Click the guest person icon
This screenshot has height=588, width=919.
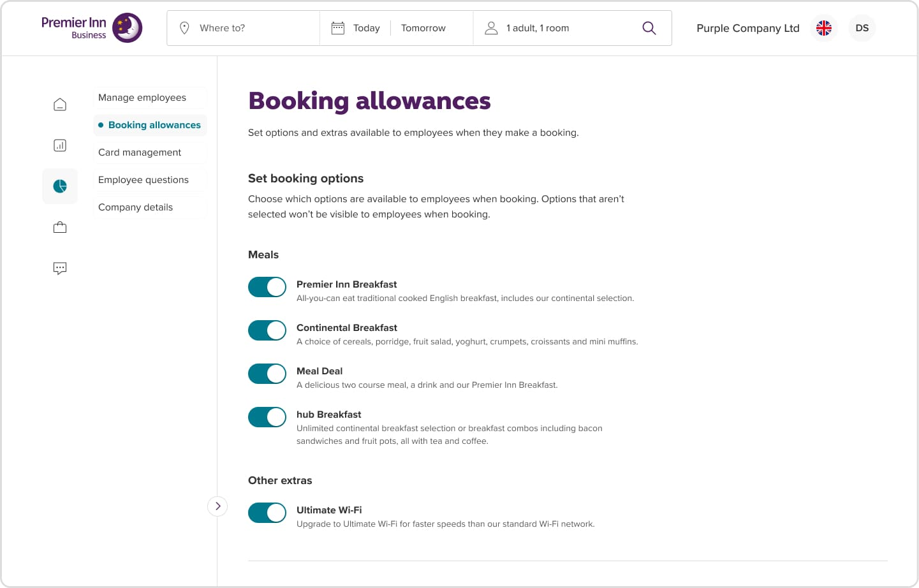(491, 28)
